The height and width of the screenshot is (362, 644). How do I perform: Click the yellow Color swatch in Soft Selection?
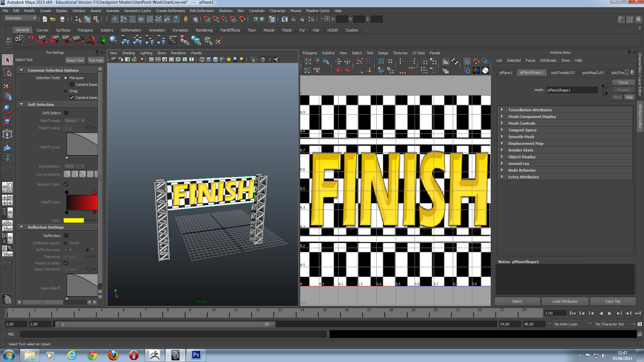[74, 220]
